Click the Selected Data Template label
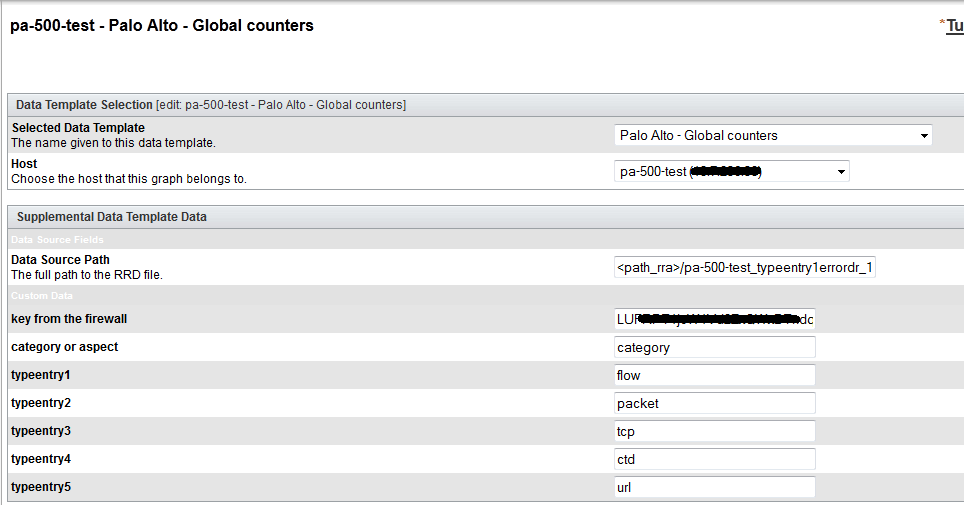The height and width of the screenshot is (505, 964). point(78,128)
